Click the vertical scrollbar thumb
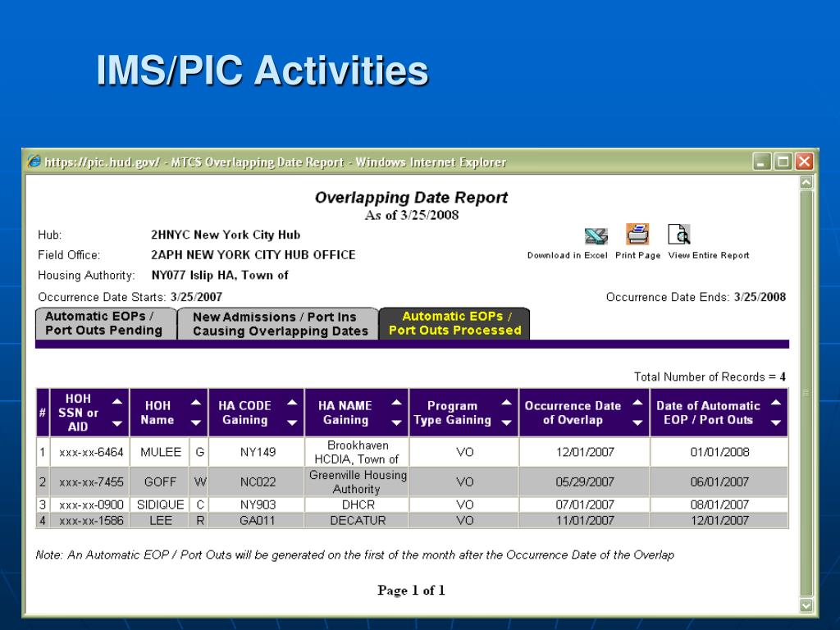 pyautogui.click(x=806, y=393)
